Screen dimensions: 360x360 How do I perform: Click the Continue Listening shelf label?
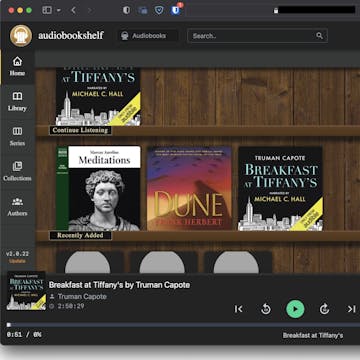click(x=80, y=130)
